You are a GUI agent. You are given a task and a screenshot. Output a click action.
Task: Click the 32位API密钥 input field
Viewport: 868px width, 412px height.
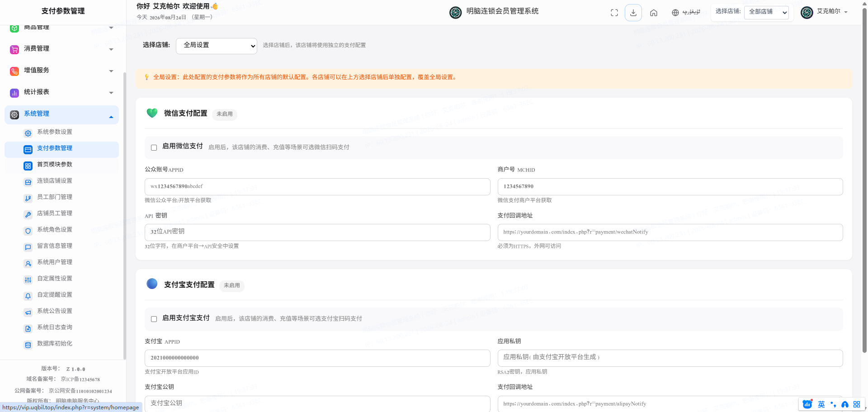click(x=317, y=232)
